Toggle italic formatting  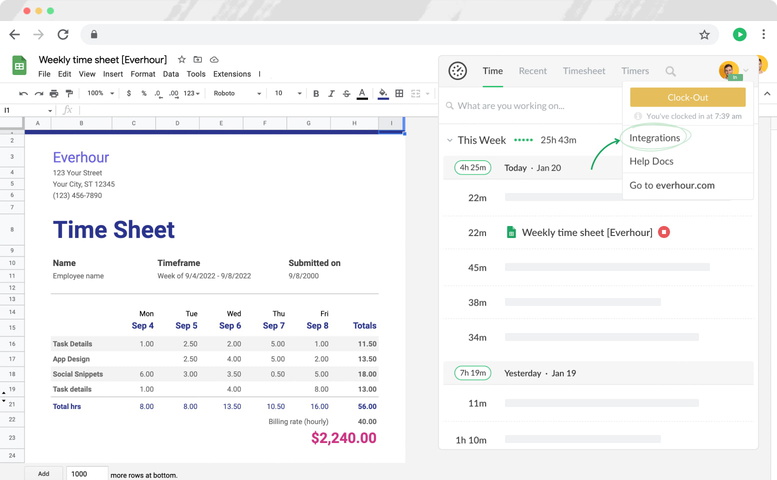click(x=331, y=93)
